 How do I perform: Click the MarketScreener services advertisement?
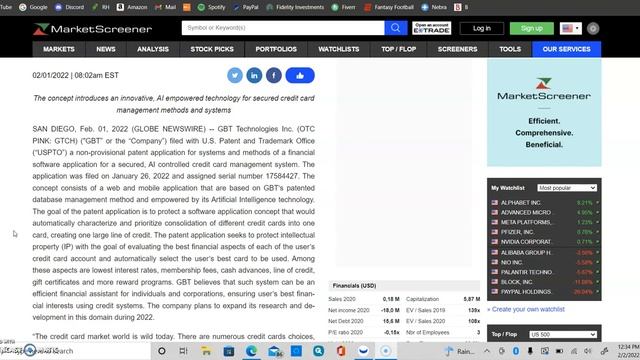tap(544, 113)
